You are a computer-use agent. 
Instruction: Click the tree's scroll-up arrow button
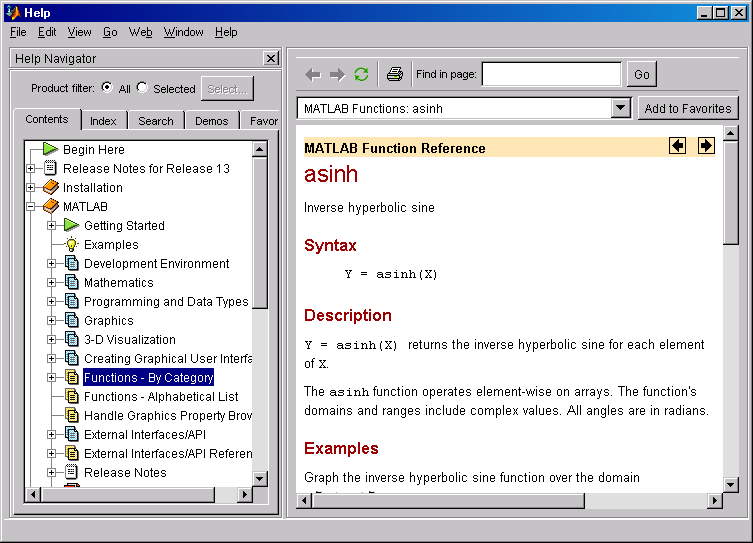tap(259, 149)
